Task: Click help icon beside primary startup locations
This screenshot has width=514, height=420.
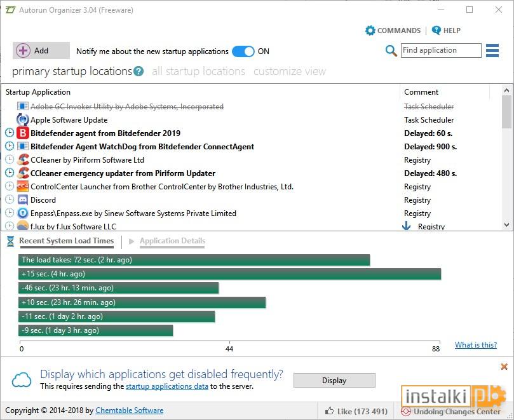Action: click(139, 71)
